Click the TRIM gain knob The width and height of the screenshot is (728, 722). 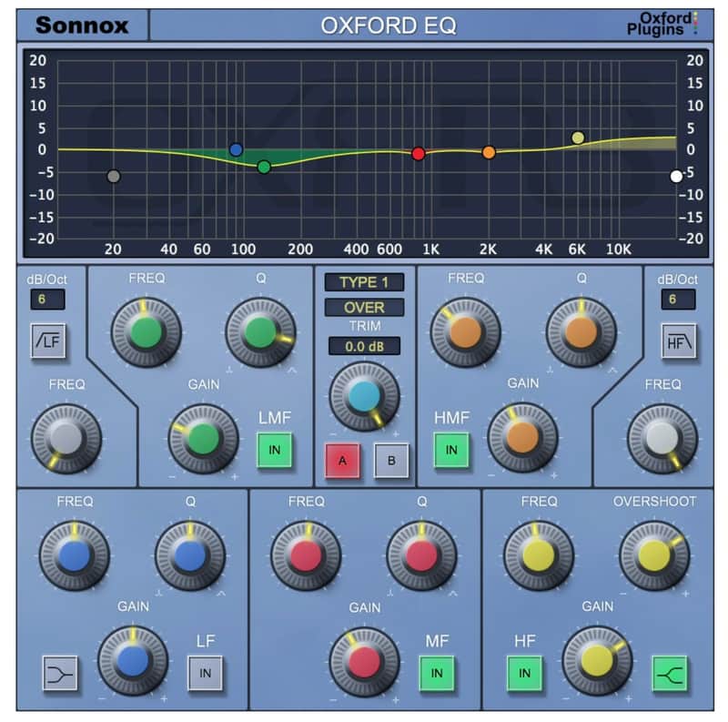pyautogui.click(x=362, y=398)
